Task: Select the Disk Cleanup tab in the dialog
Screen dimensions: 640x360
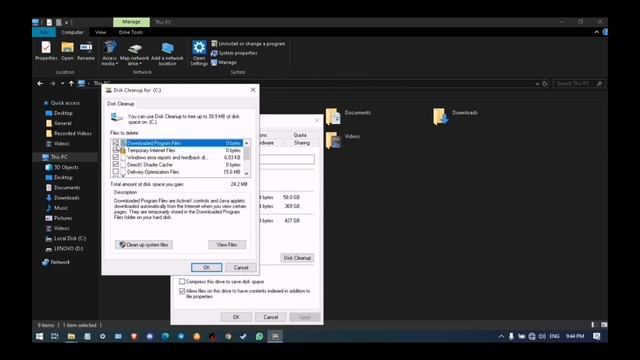Action: (120, 104)
